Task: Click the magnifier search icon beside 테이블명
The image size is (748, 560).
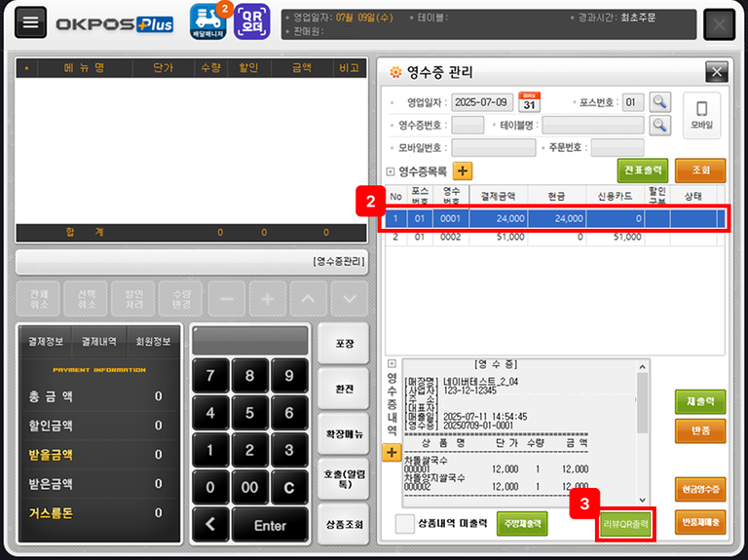Action: pyautogui.click(x=660, y=125)
